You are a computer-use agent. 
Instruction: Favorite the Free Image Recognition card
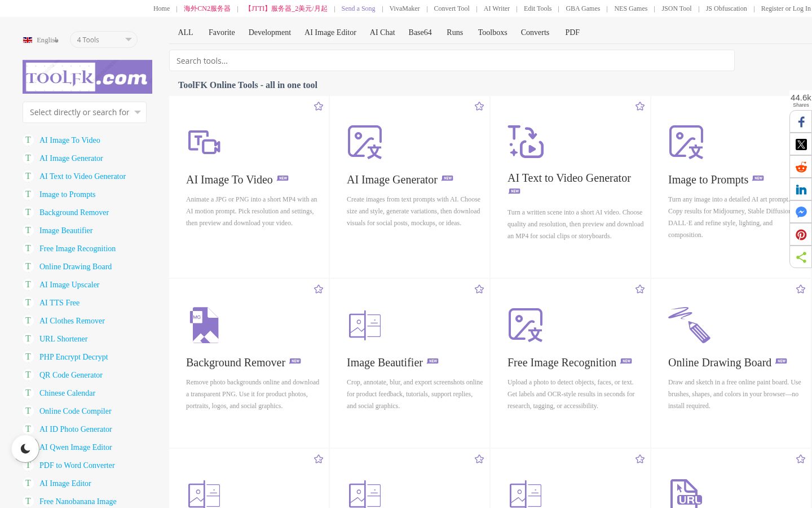click(x=640, y=289)
